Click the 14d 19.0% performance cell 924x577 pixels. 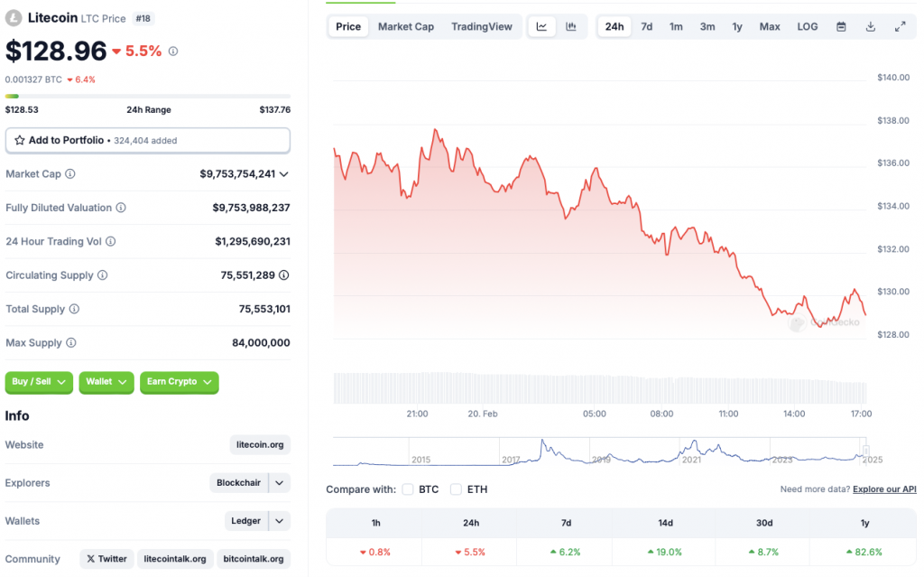pyautogui.click(x=665, y=553)
